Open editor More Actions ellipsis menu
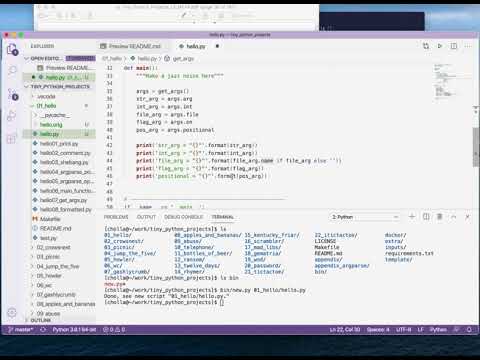Image resolution: width=480 pixels, height=360 pixels. click(468, 46)
